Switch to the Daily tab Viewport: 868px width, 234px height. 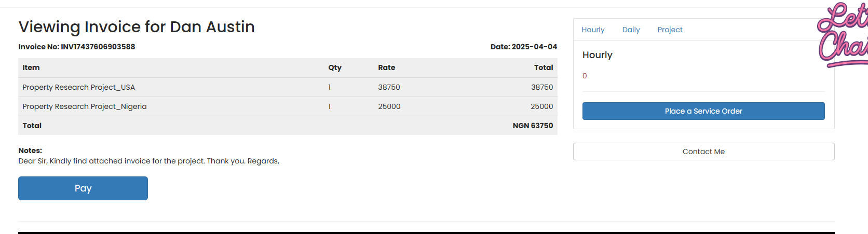[631, 30]
